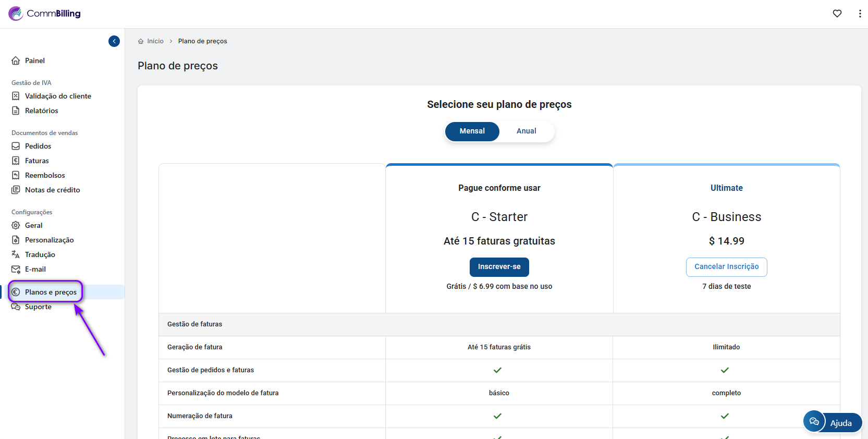Click the Notas de crédito icon

point(16,190)
